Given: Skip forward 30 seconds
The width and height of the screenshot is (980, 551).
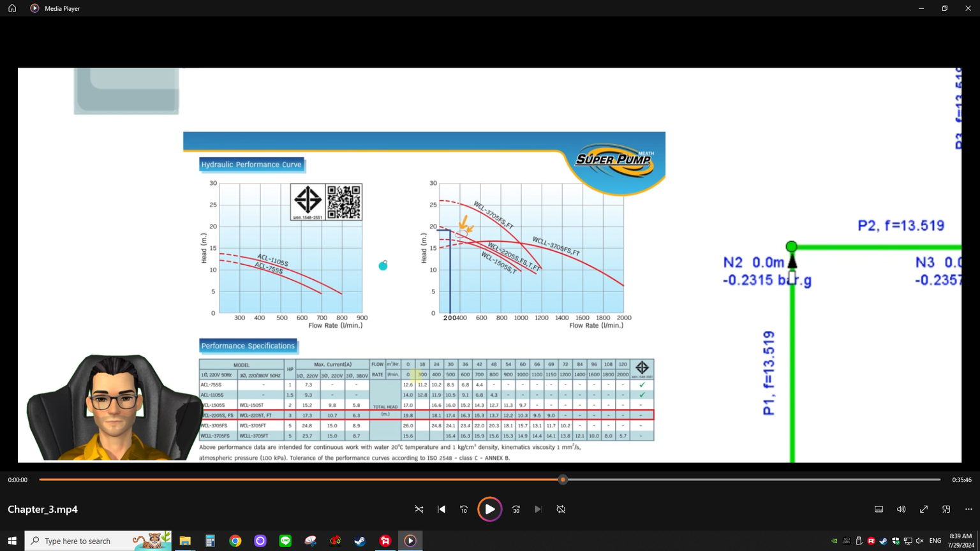Looking at the screenshot, I should pyautogui.click(x=516, y=510).
